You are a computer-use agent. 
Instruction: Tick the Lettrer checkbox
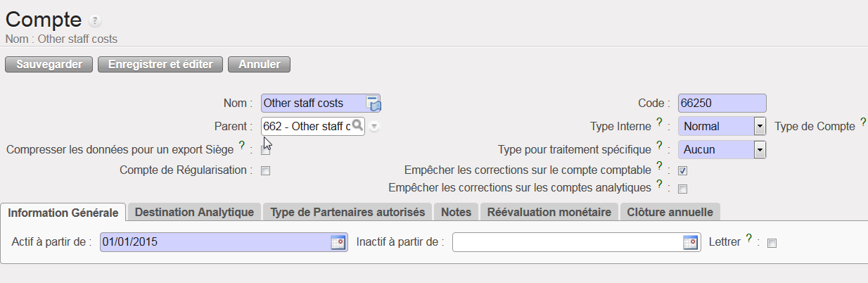772,243
